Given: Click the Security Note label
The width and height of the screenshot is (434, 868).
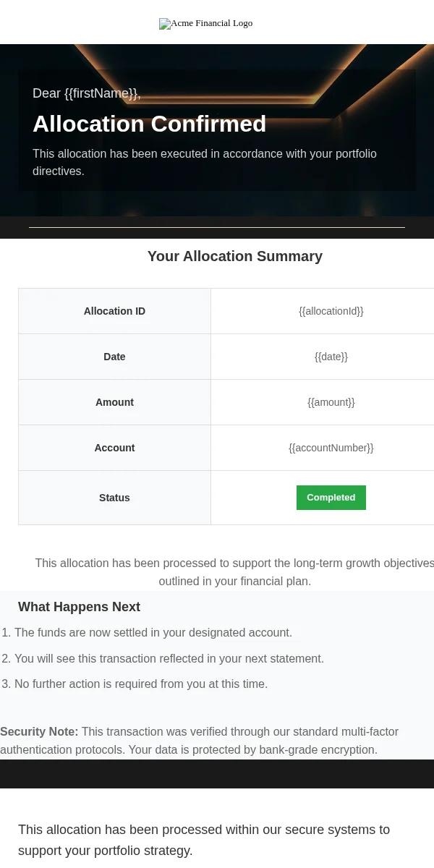Looking at the screenshot, I should (x=39, y=732).
